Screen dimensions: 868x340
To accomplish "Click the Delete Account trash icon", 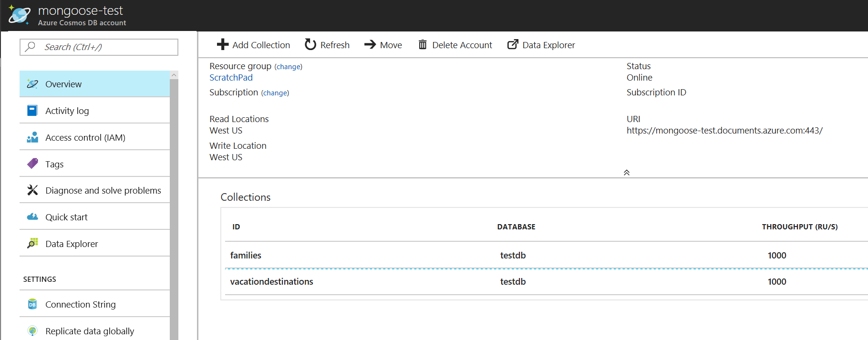I will (x=423, y=45).
